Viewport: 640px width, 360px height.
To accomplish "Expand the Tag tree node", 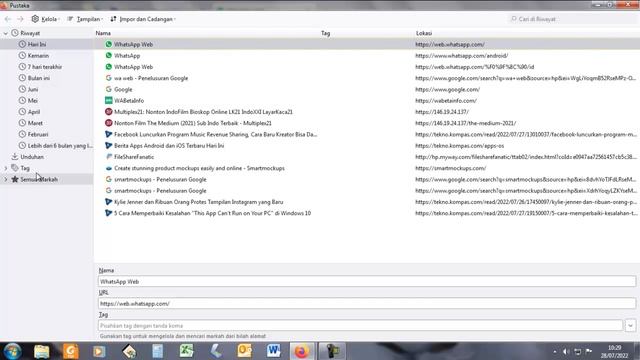I will pyautogui.click(x=6, y=168).
